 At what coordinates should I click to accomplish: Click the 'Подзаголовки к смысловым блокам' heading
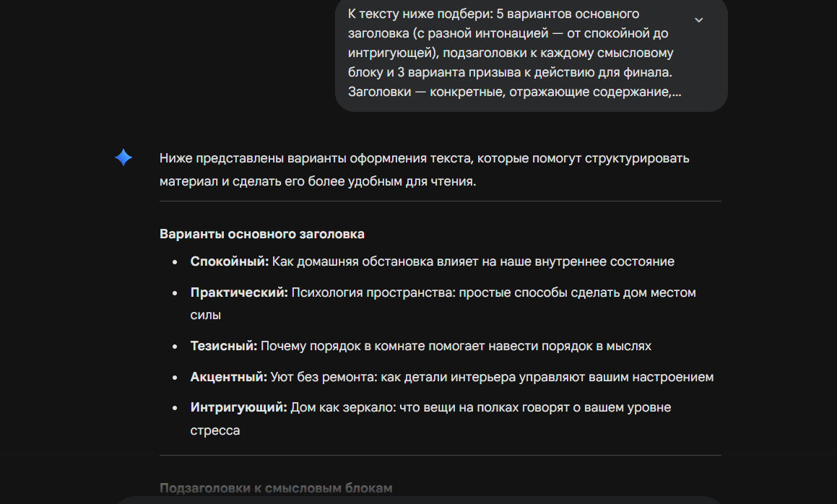pyautogui.click(x=275, y=488)
